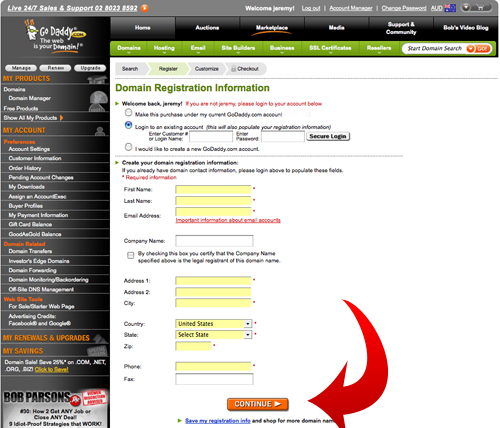Open Order History in sidebar
500x428 pixels.
25,168
